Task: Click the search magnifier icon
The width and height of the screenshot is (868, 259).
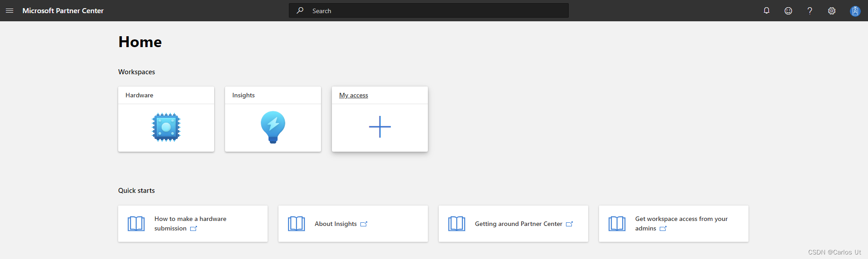Action: [300, 10]
